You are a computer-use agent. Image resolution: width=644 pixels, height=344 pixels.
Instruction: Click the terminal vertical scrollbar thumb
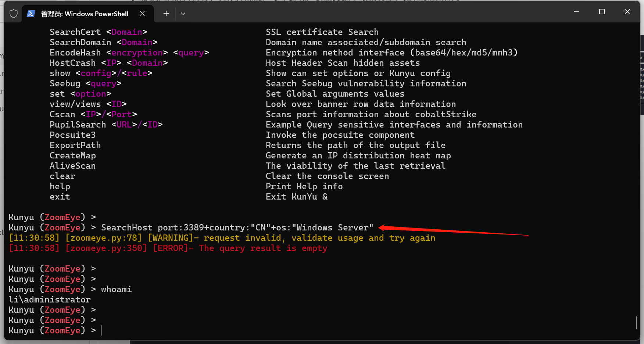point(636,323)
